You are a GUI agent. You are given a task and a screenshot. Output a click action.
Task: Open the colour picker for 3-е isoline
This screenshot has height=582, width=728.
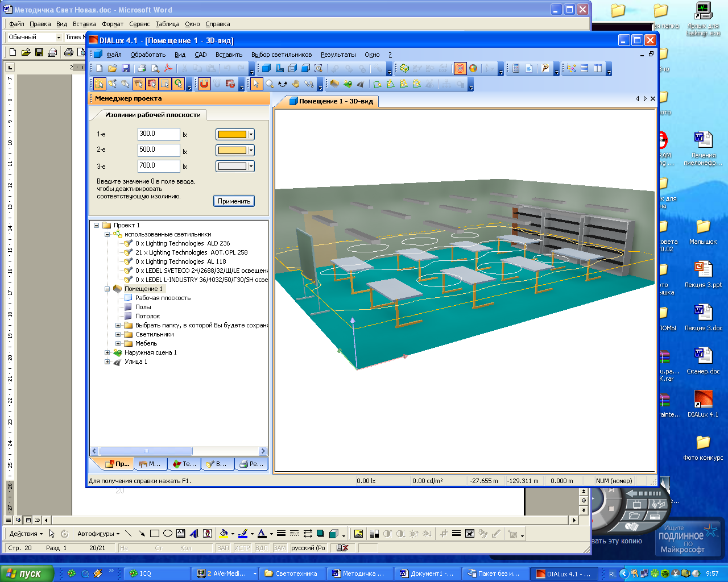[235, 167]
